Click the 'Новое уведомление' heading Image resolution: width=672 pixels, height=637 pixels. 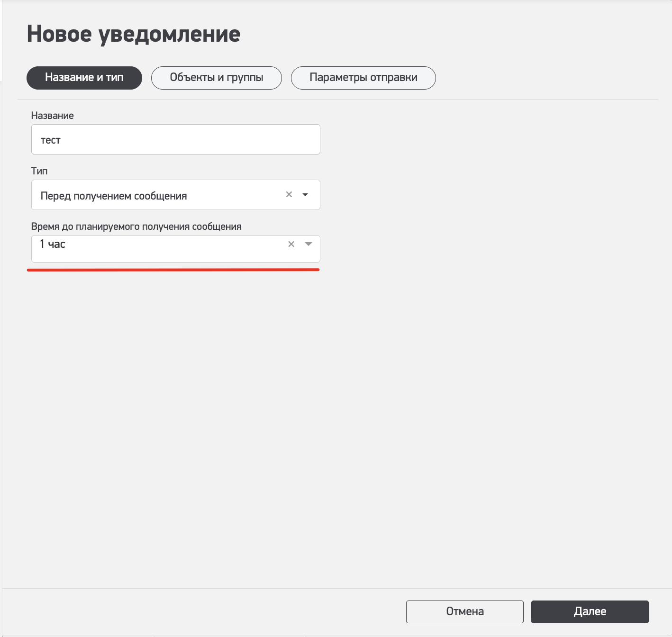[134, 34]
